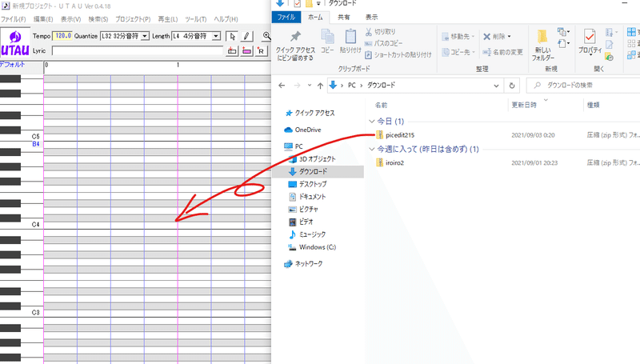Open UTAU ヘルプ(H) menu
Image resolution: width=640 pixels, height=364 pixels.
coord(226,19)
